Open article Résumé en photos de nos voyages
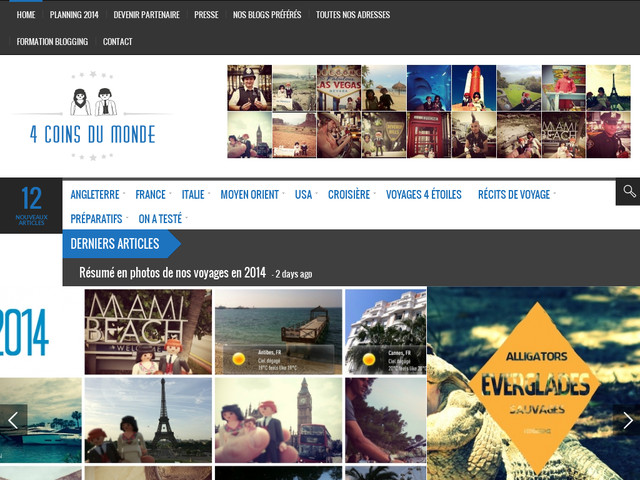Viewport: 640px width, 480px height. point(172,273)
